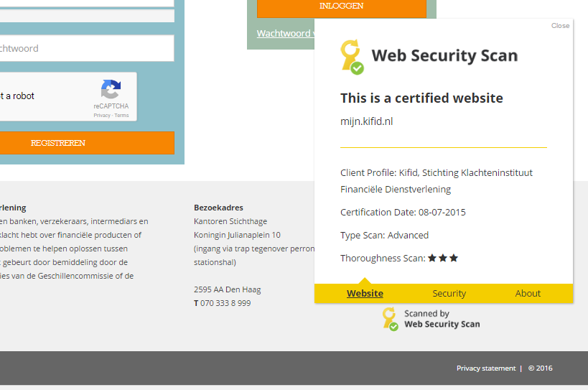The image size is (588, 390).
Task: Click the Koningin Julianaplein 10 line
Action: tap(237, 235)
